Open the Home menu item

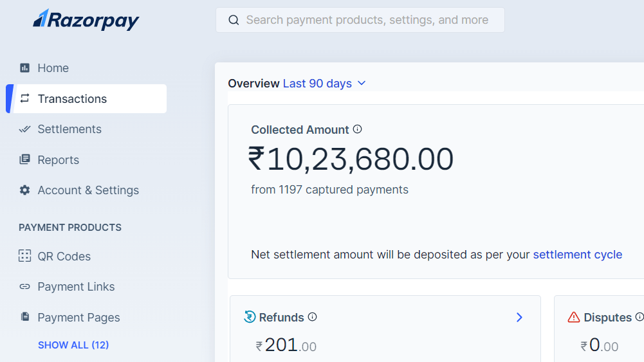(53, 68)
